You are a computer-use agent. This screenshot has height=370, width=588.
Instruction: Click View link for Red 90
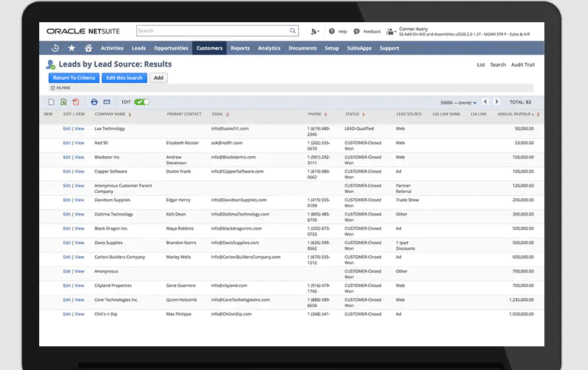point(79,143)
